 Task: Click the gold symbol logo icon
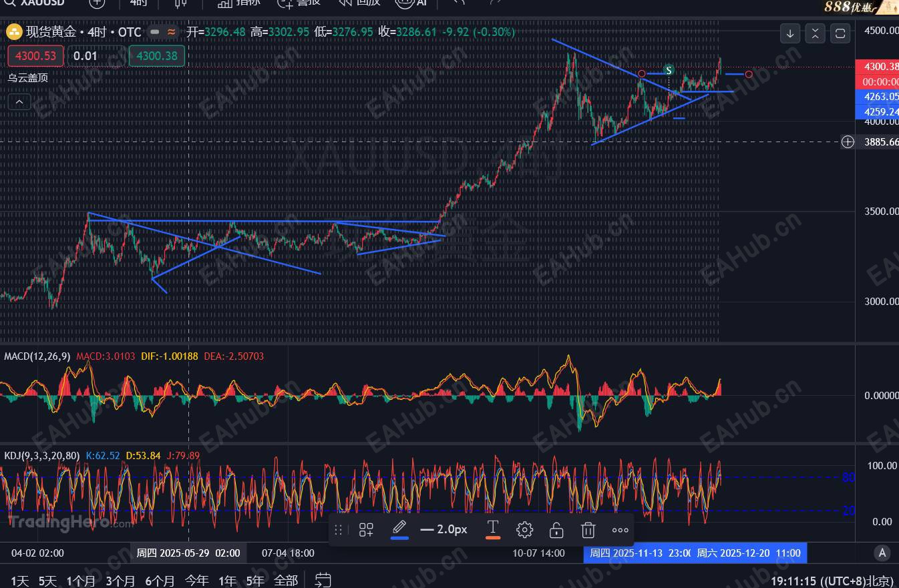[x=14, y=31]
